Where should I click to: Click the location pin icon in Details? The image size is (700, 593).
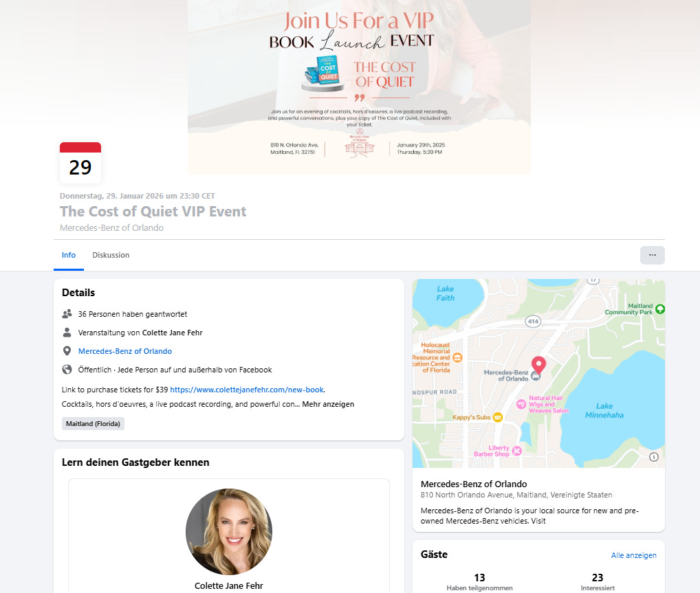pyautogui.click(x=67, y=351)
